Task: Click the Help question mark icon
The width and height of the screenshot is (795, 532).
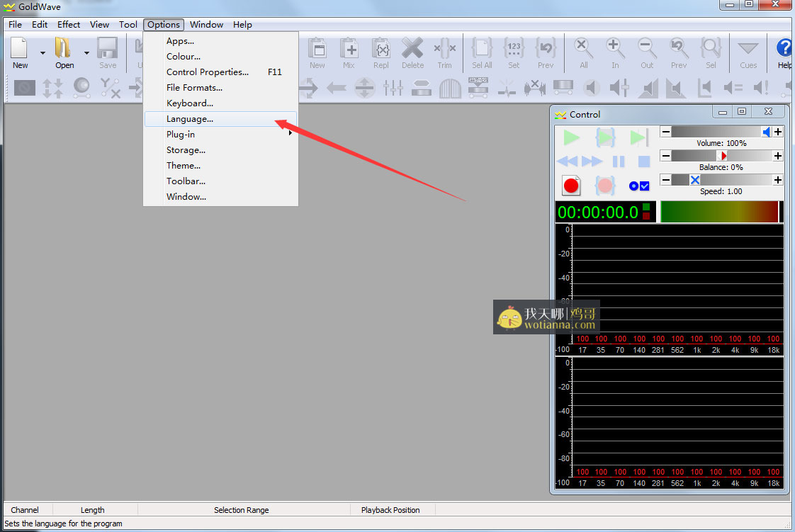Action: 785,48
